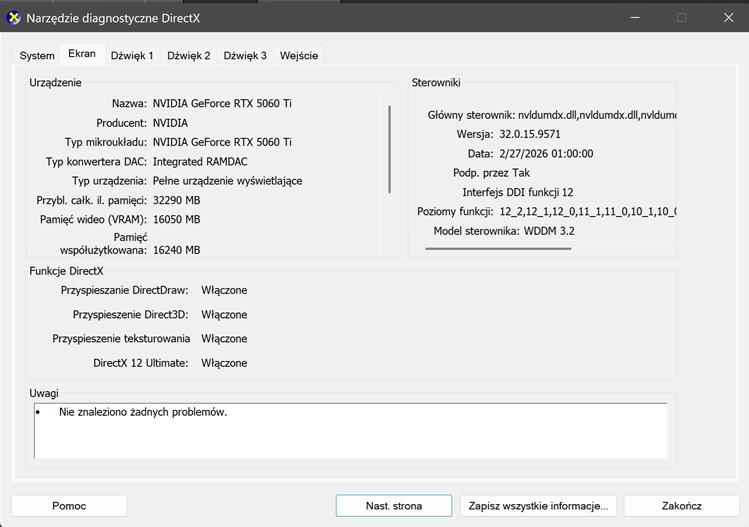Click the Nazwa value NVIDIA GeForce RTX 5060 Ti

click(222, 103)
